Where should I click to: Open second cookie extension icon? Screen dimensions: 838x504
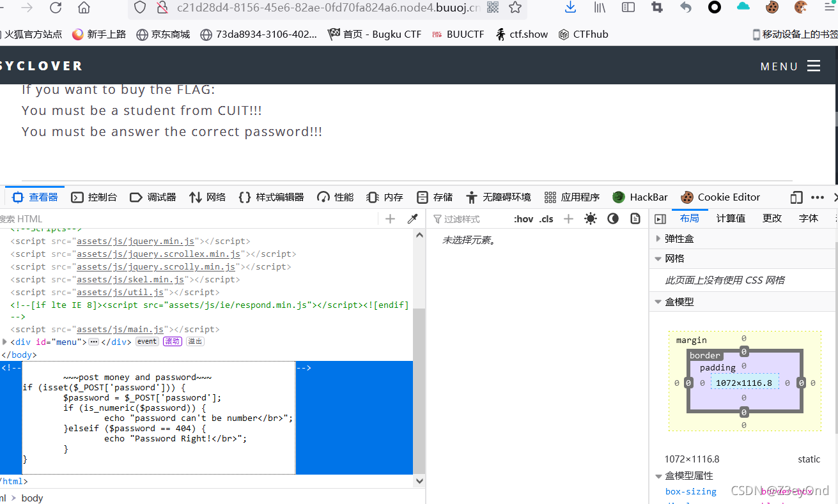(x=801, y=7)
